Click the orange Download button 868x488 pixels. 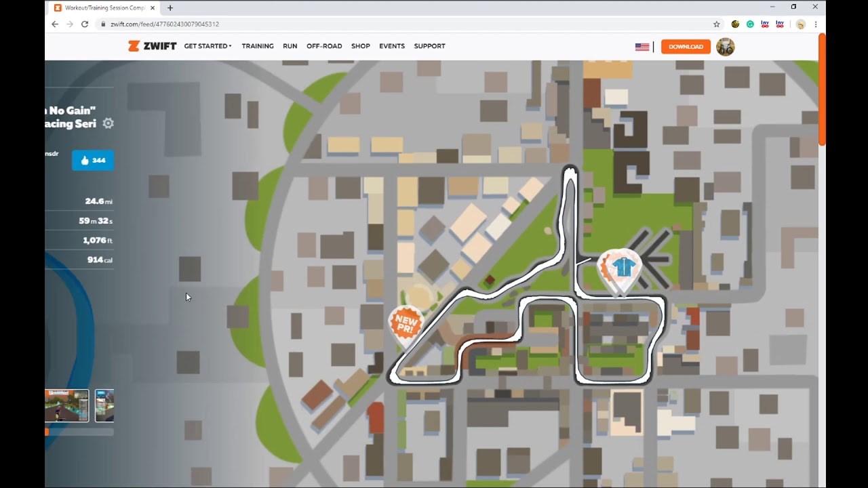tap(686, 47)
